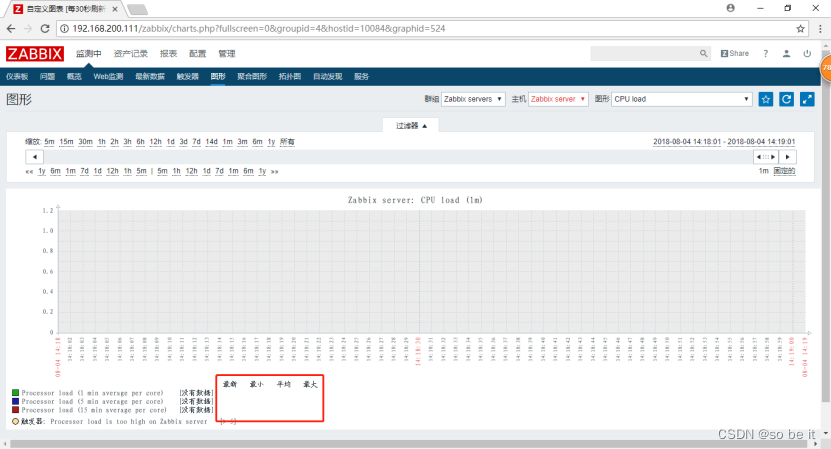This screenshot has height=449, width=831.
Task: Bookmark this page with the address bar star
Action: tap(800, 29)
